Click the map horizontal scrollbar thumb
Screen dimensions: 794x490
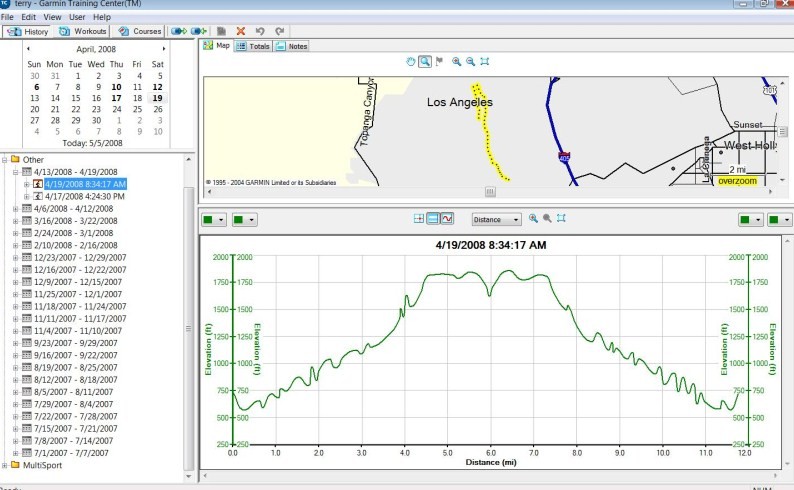click(x=490, y=192)
